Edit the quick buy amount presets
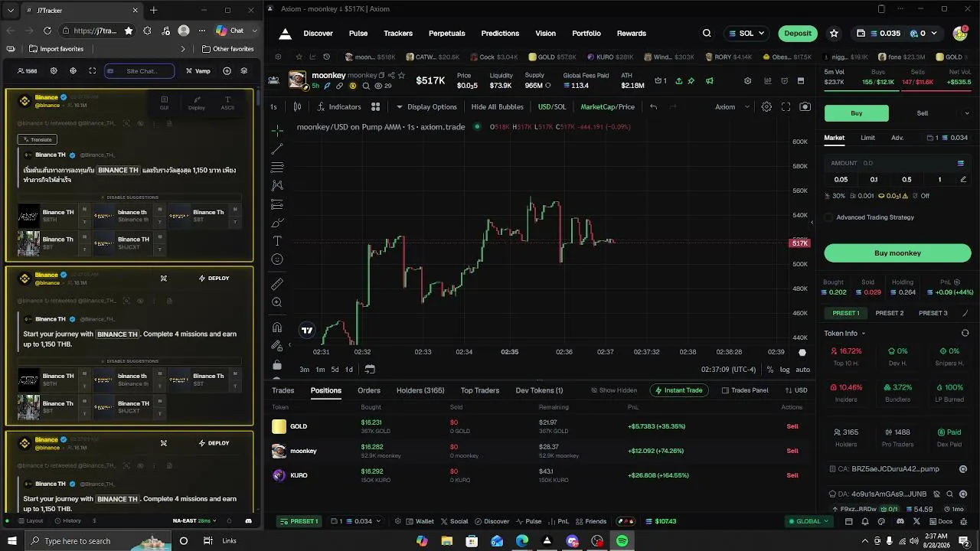The width and height of the screenshot is (980, 551). pos(963,180)
